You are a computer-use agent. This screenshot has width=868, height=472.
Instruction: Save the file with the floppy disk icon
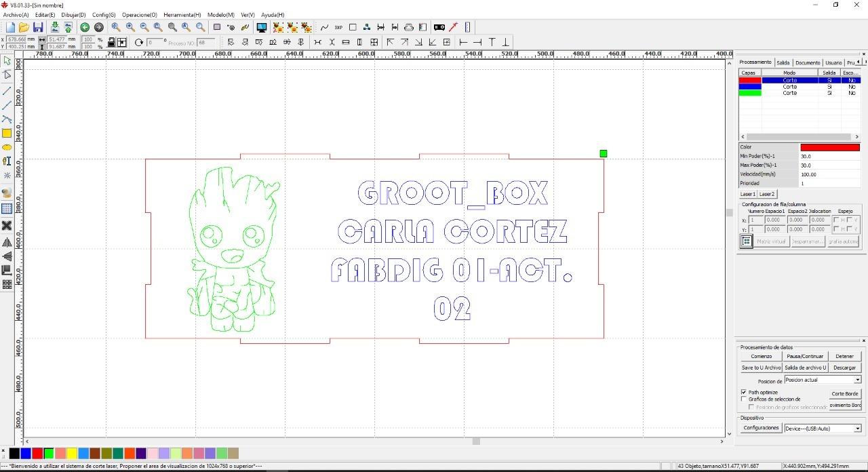pos(38,27)
